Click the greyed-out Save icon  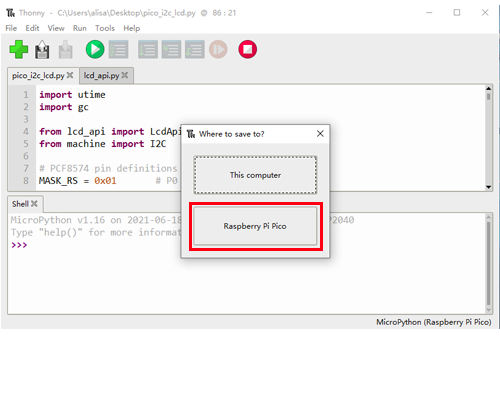65,50
